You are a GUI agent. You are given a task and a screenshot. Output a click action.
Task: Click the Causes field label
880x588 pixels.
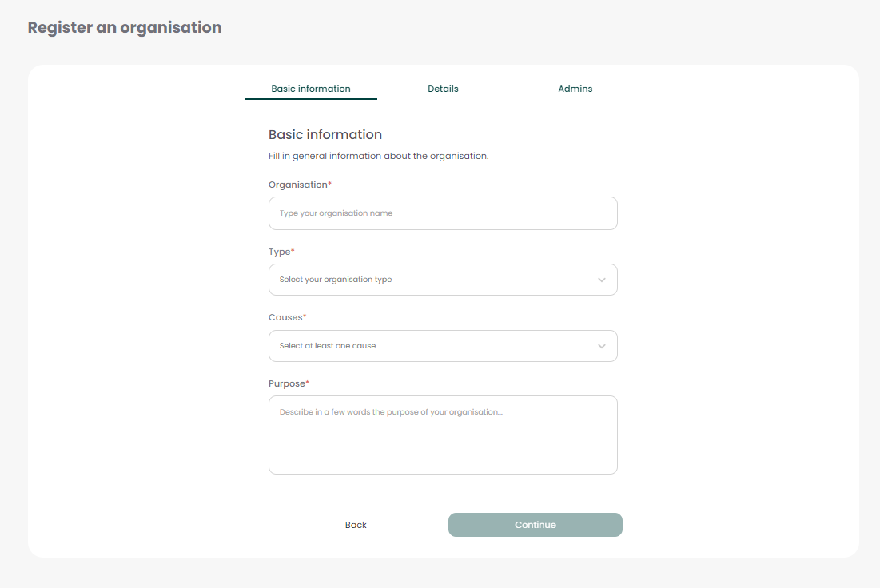pyautogui.click(x=285, y=317)
